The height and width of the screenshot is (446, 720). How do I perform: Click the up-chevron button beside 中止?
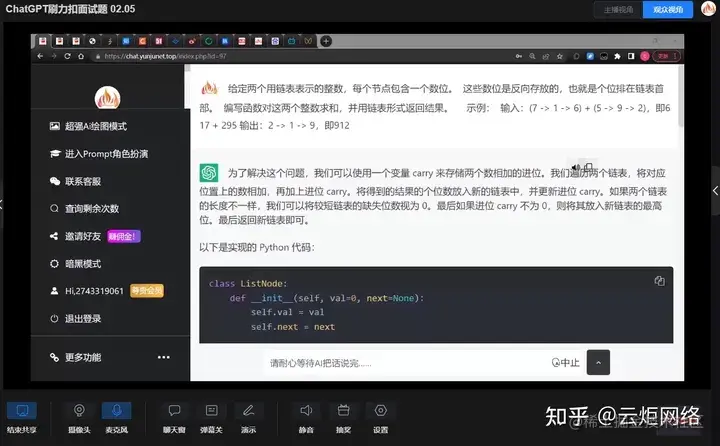598,362
